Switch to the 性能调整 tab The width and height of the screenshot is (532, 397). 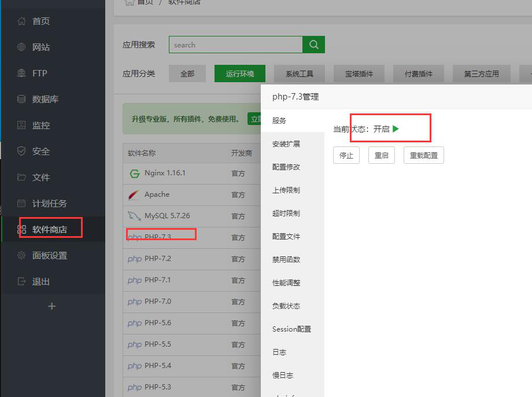[x=293, y=282]
